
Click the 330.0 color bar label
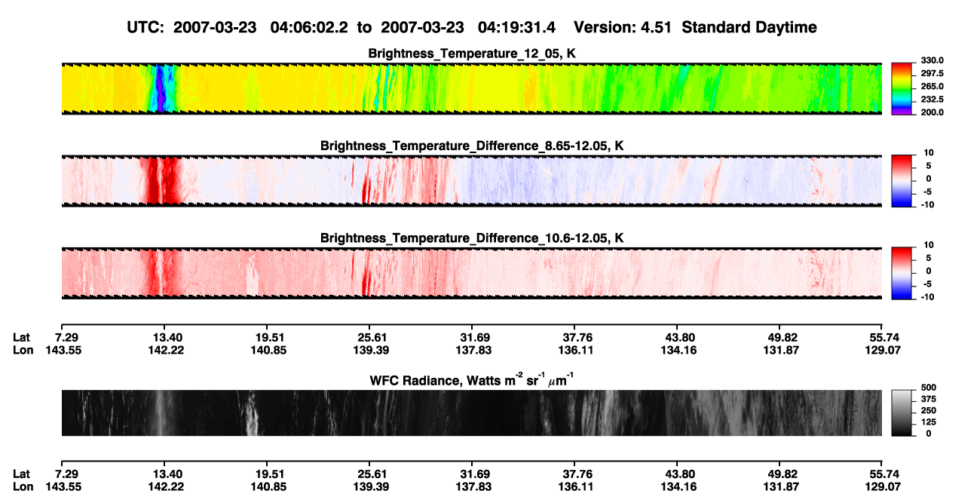coord(933,61)
